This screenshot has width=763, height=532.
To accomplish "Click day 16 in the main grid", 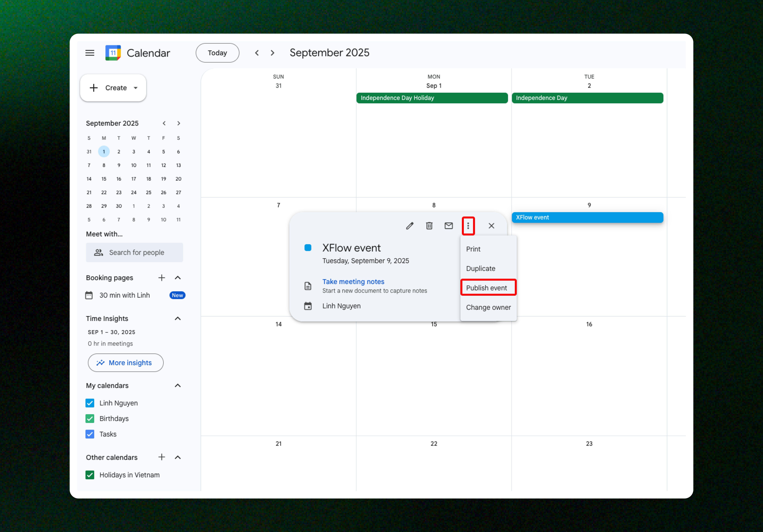I will [589, 324].
